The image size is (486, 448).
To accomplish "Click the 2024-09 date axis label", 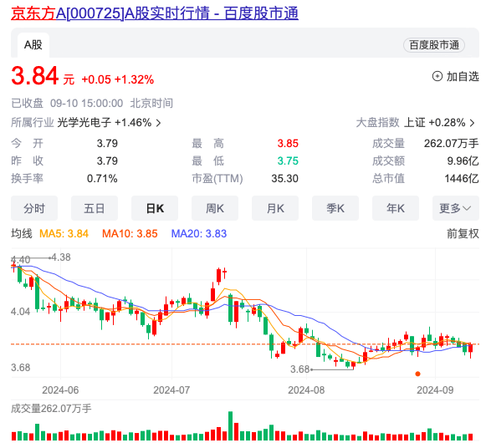I will (x=435, y=389).
